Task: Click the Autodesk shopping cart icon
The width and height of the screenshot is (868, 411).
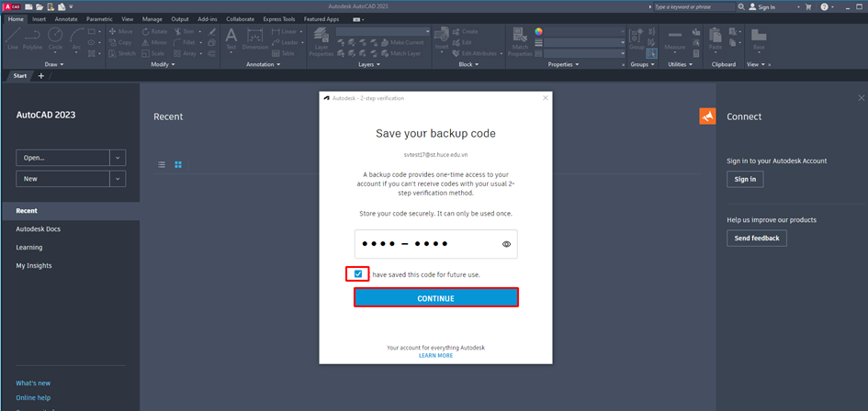Action: [x=809, y=6]
